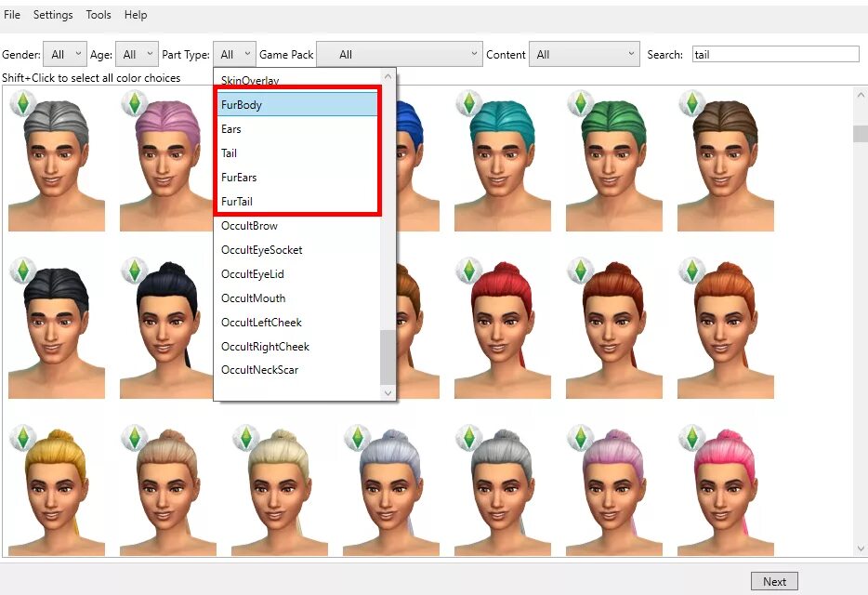Viewport: 868px width, 595px height.
Task: Open the Content dropdown
Action: click(585, 54)
